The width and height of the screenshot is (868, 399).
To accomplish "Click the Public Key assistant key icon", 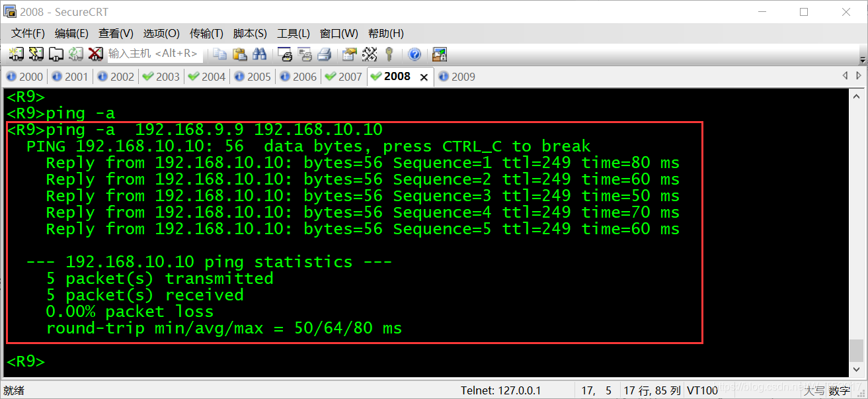I will 389,54.
